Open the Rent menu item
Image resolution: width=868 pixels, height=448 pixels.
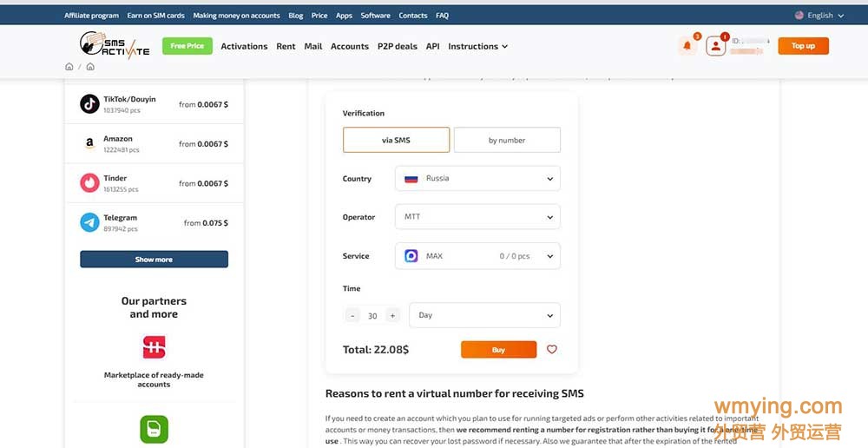[286, 47]
